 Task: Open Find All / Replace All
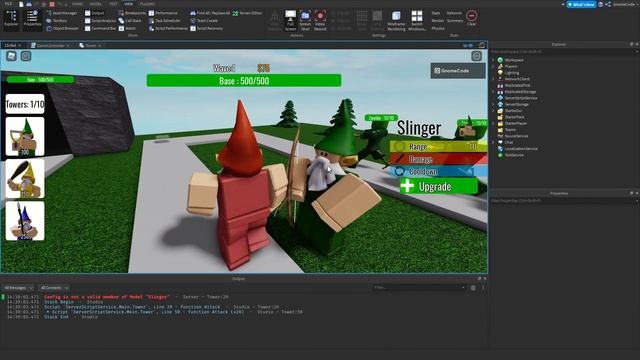click(210, 13)
